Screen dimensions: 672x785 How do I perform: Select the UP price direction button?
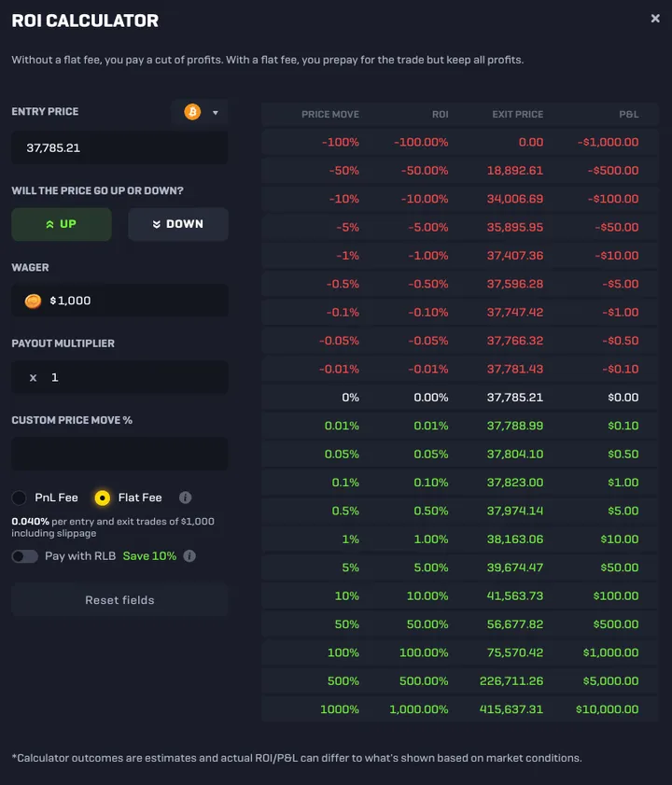click(62, 224)
